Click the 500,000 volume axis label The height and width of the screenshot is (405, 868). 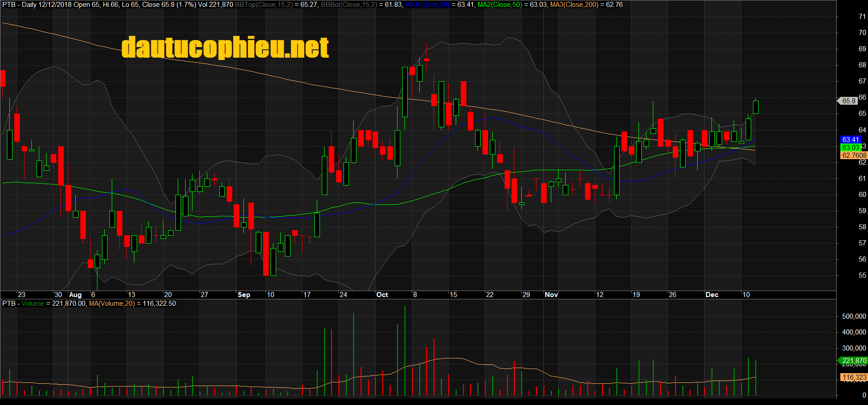(x=854, y=316)
